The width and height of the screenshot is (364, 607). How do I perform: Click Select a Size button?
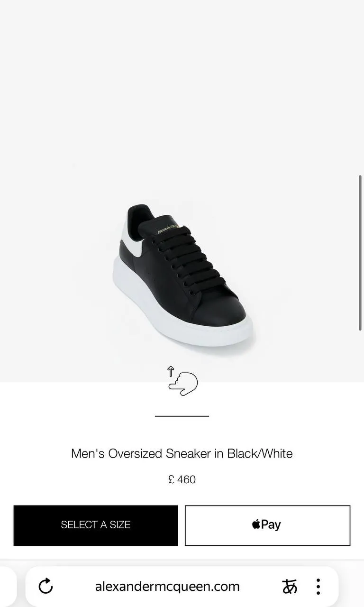pyautogui.click(x=96, y=525)
